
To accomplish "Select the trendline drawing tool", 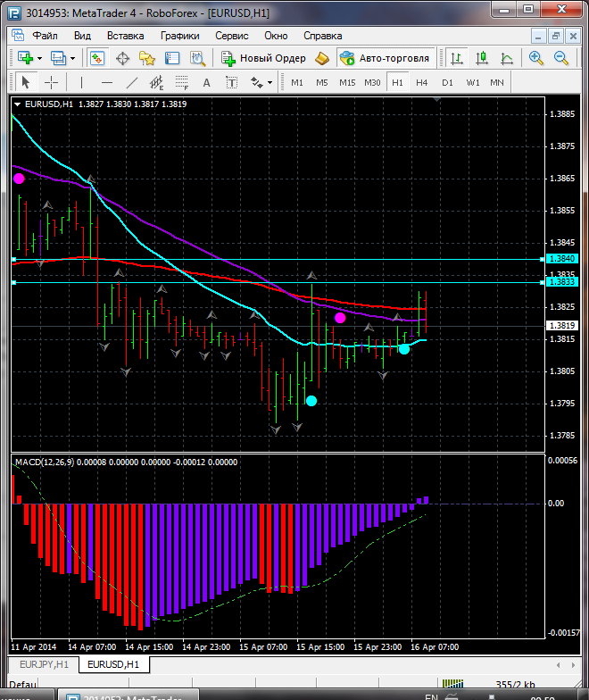I will point(132,82).
